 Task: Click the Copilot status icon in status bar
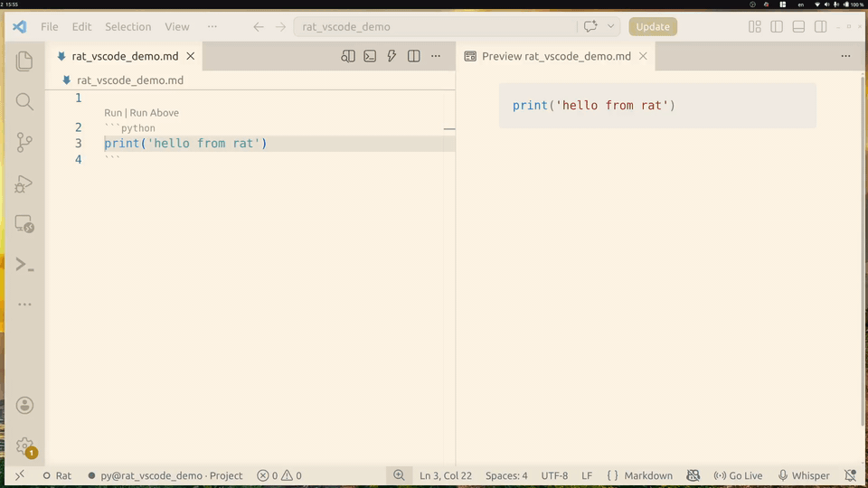click(x=693, y=475)
